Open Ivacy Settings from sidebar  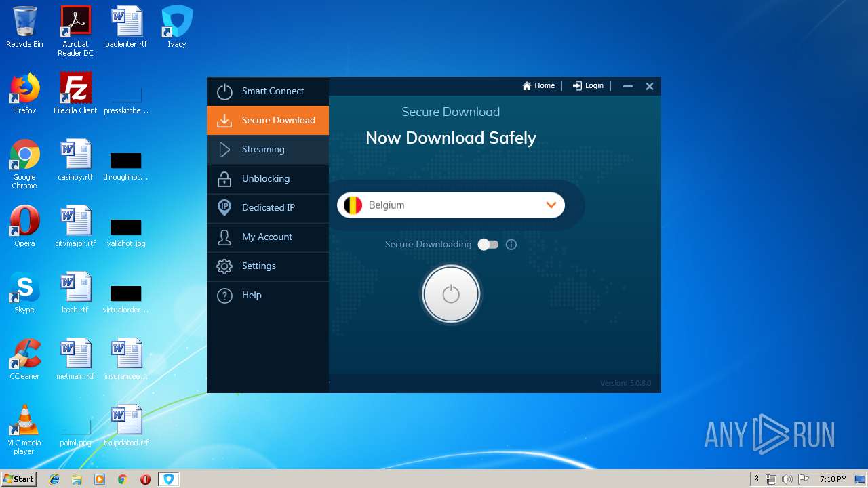tap(268, 266)
